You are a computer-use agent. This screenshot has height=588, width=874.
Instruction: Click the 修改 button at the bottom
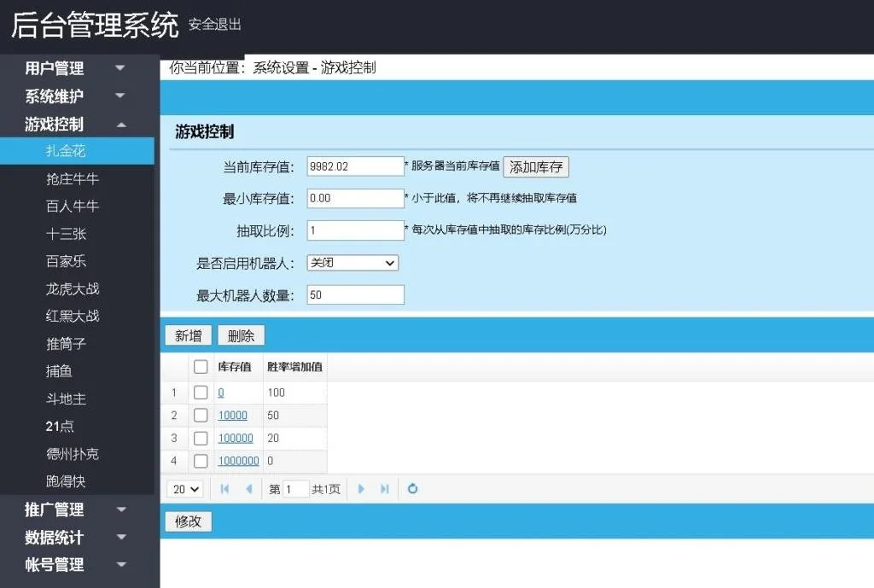(187, 521)
